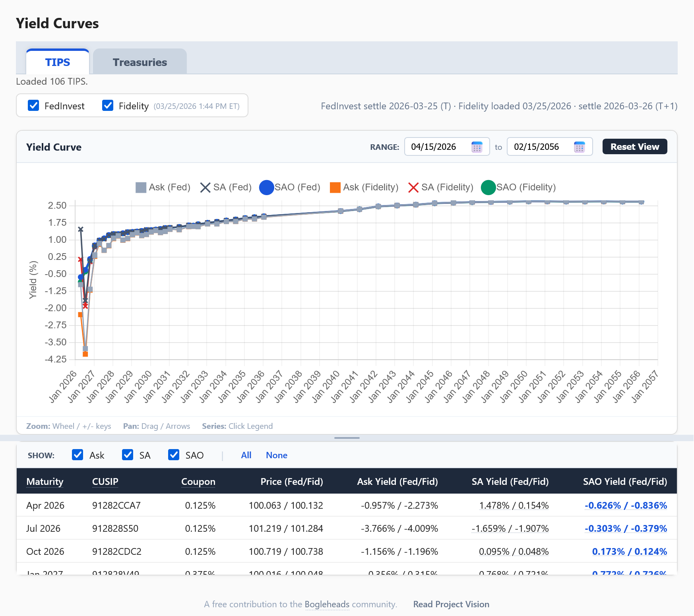Image resolution: width=694 pixels, height=616 pixels.
Task: Open the Bogleheads community link
Action: pos(327,604)
